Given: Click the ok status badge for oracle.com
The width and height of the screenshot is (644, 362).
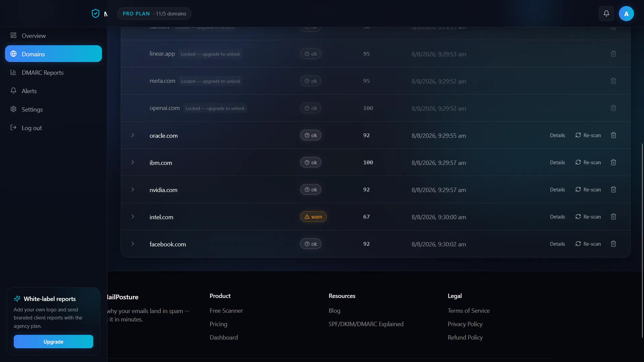Looking at the screenshot, I should tap(311, 135).
